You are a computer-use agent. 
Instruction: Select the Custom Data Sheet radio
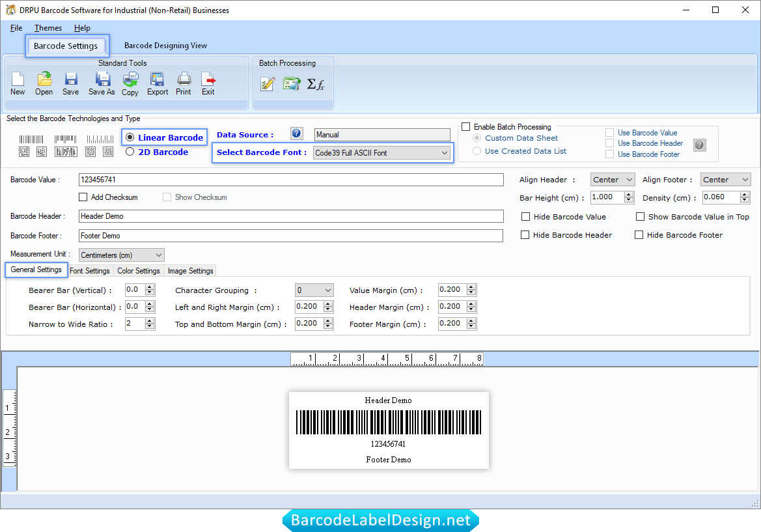coord(477,138)
